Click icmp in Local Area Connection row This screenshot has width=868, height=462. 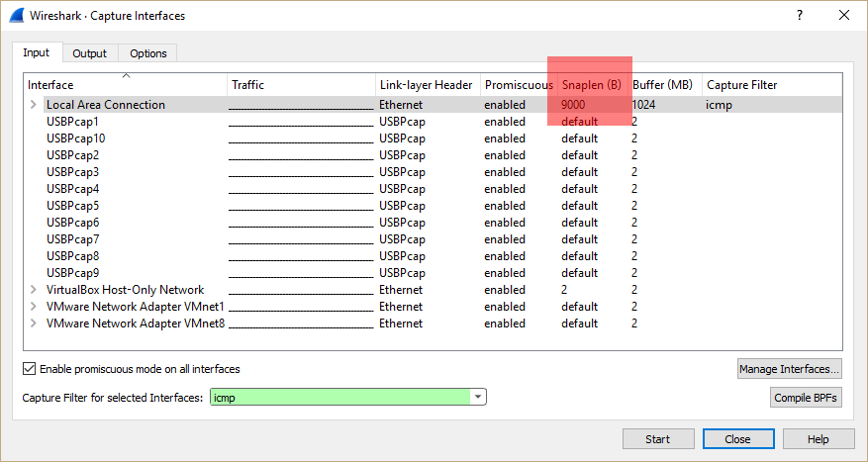[x=719, y=105]
